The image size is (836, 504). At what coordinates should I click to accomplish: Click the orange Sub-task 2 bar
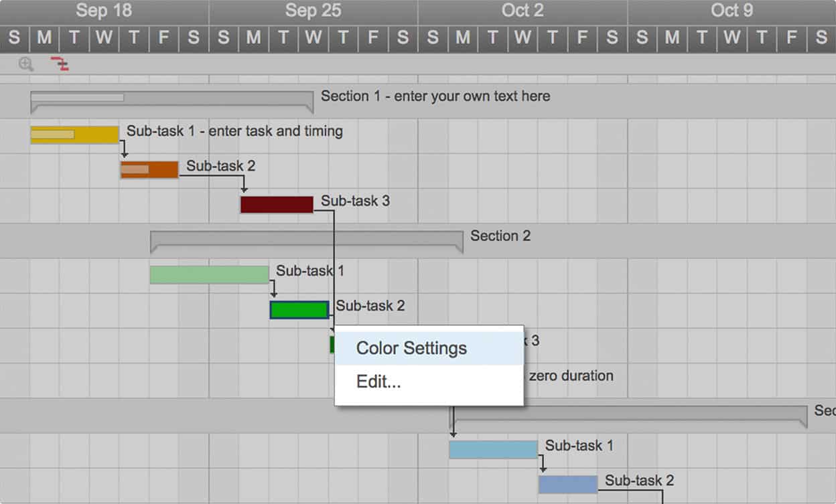(149, 170)
